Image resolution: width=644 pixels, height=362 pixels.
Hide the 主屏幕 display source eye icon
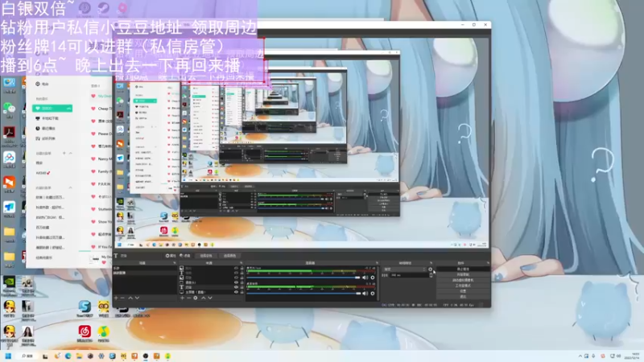(236, 292)
